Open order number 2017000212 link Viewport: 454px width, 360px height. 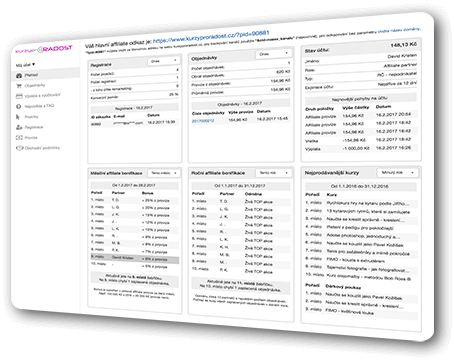(x=203, y=121)
